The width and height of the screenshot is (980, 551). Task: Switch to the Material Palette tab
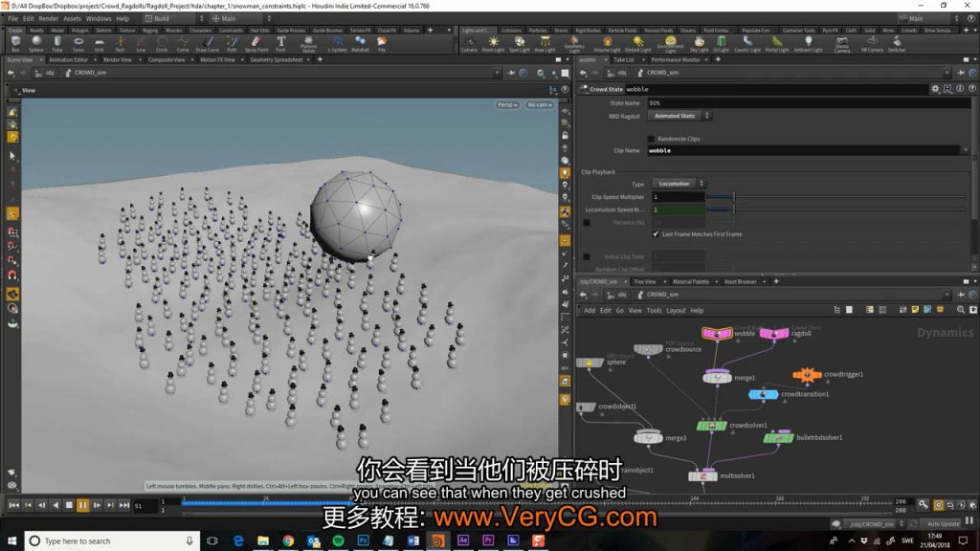tap(691, 282)
